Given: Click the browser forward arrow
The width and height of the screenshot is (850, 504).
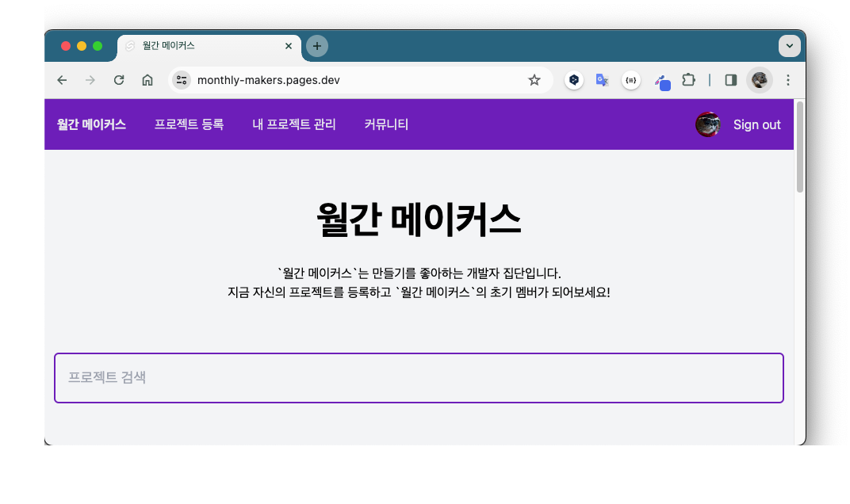Looking at the screenshot, I should [90, 80].
